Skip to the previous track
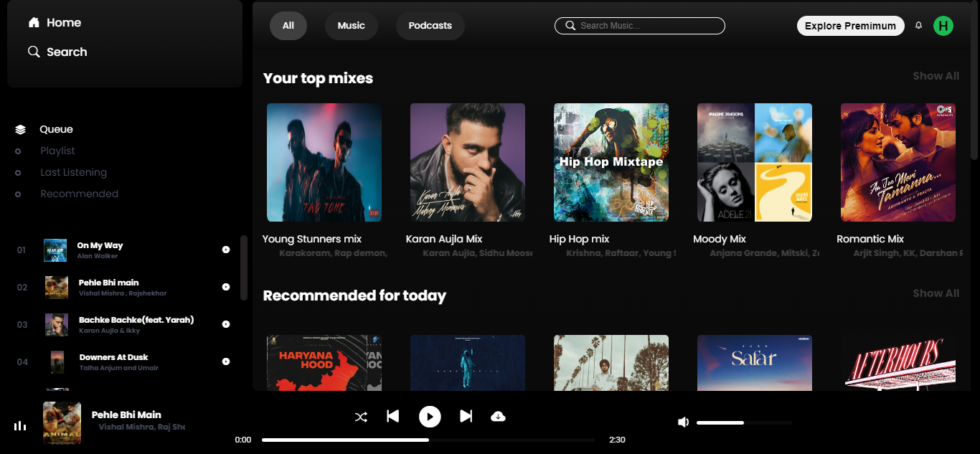Viewport: 980px width, 454px height. 392,417
